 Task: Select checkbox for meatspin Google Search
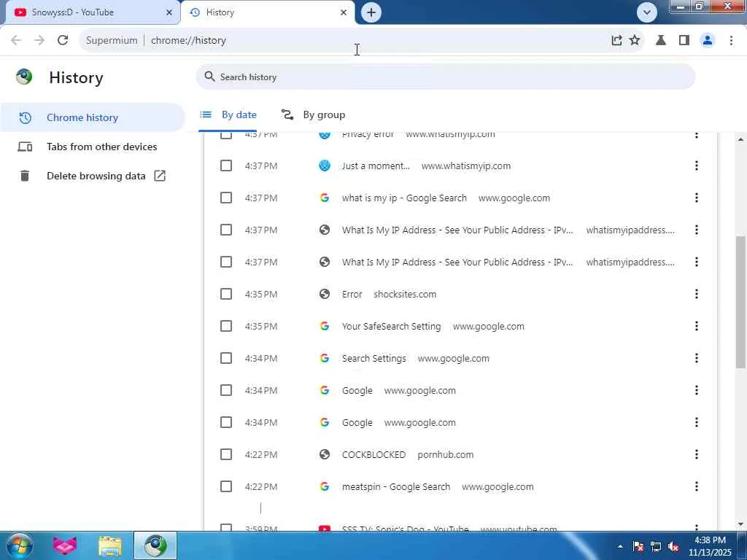pos(226,486)
